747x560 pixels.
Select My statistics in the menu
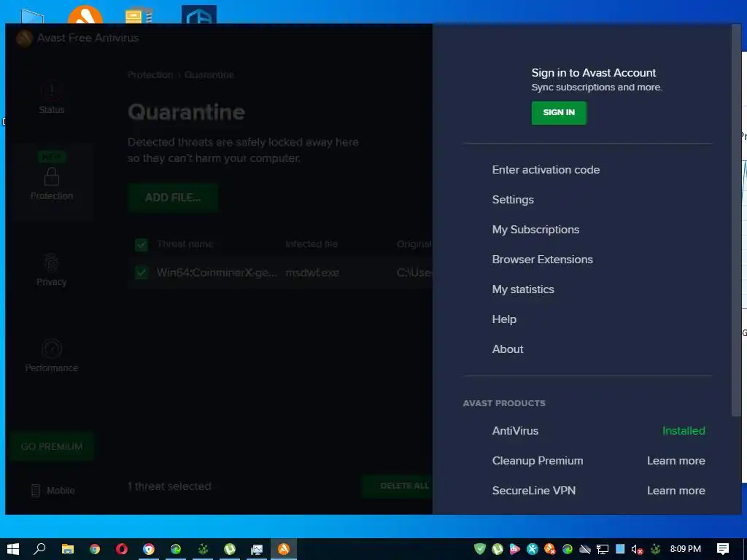(x=522, y=289)
